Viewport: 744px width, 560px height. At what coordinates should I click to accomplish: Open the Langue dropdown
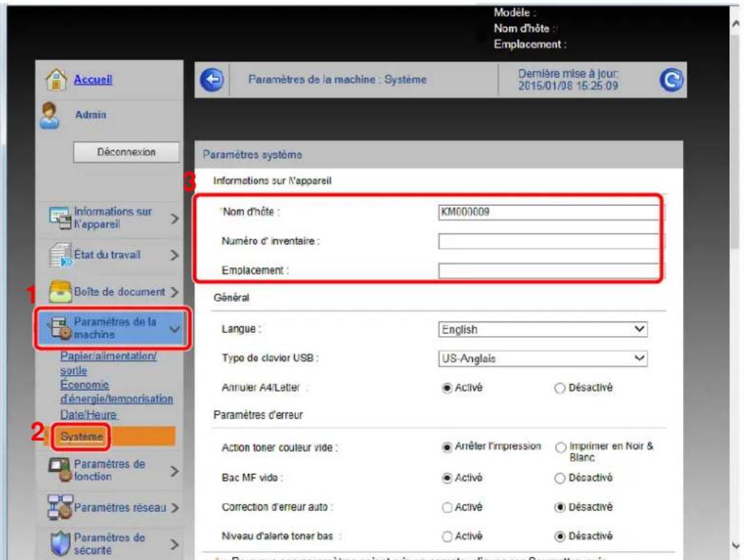point(543,329)
